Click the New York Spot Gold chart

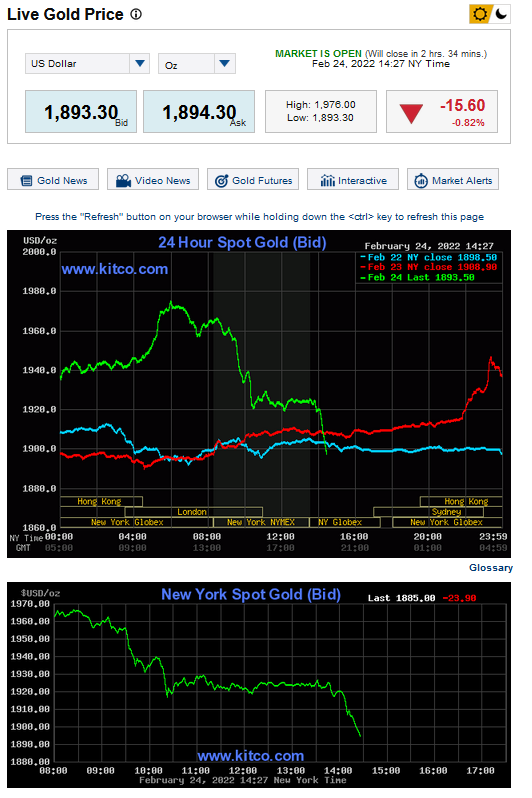[259, 685]
